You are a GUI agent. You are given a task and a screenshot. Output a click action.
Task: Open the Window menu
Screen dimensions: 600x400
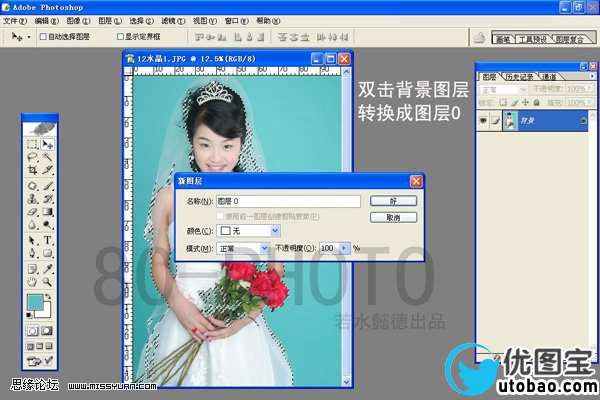[236, 21]
